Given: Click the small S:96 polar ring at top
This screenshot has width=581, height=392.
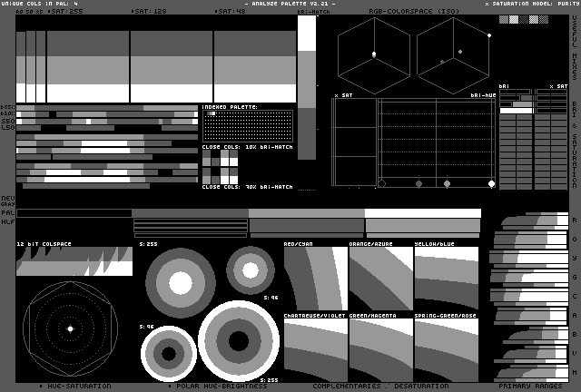Looking at the screenshot, I should [x=251, y=268].
